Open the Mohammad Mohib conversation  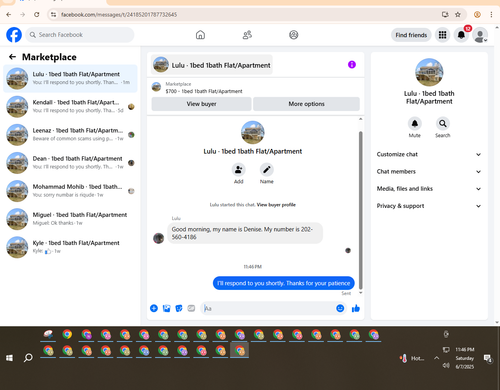tap(70, 191)
